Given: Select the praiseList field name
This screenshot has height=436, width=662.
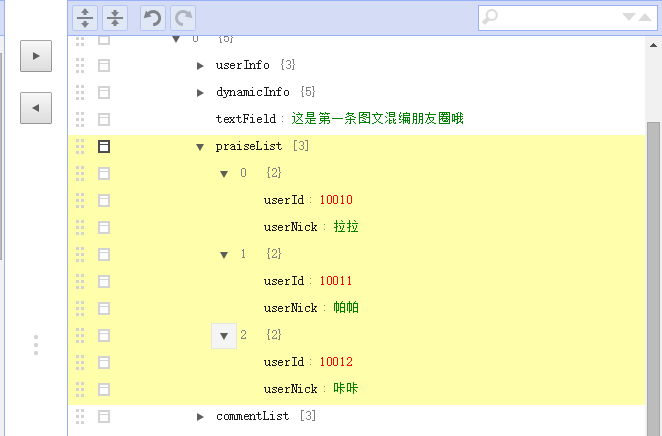Looking at the screenshot, I should [x=249, y=146].
